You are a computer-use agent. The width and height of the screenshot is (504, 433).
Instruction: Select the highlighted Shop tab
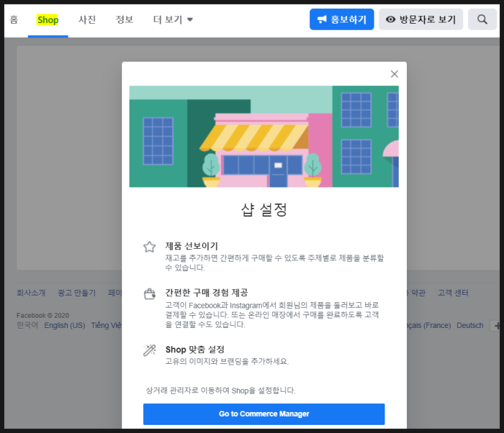[47, 20]
